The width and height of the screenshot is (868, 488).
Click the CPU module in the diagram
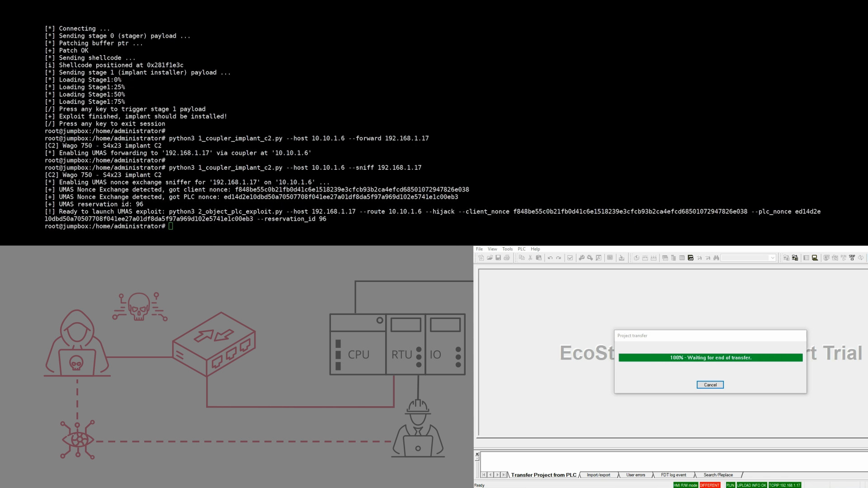point(358,344)
